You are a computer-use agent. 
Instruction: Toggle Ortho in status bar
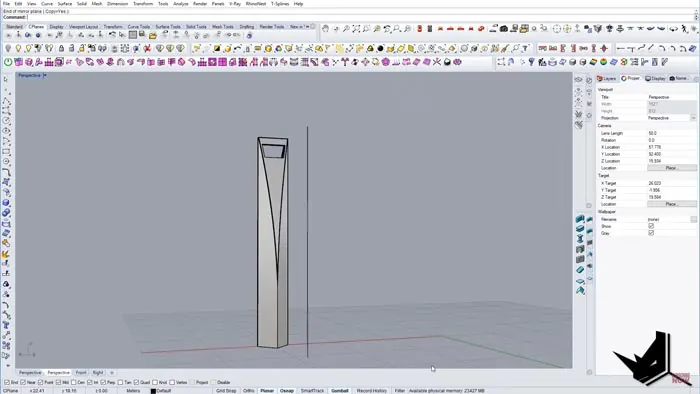pyautogui.click(x=249, y=391)
